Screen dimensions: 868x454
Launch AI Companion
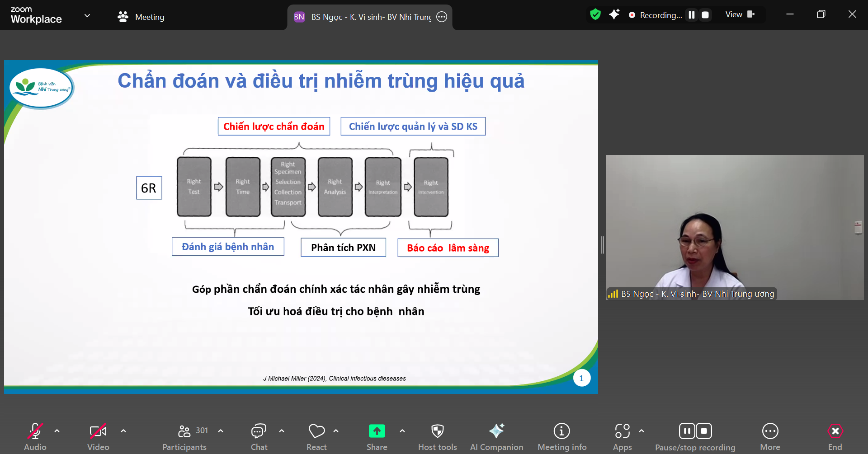(x=496, y=436)
